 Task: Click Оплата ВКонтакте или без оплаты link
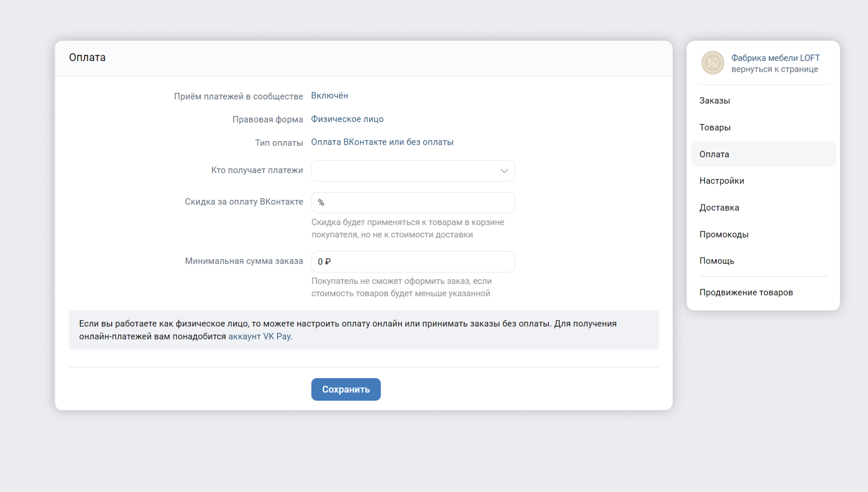382,142
